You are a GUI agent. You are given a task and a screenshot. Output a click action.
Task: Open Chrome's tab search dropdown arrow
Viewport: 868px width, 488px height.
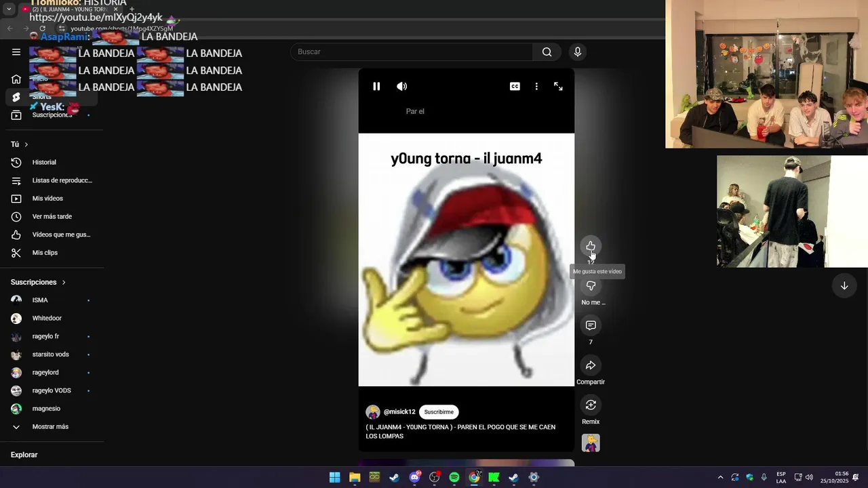(9, 9)
